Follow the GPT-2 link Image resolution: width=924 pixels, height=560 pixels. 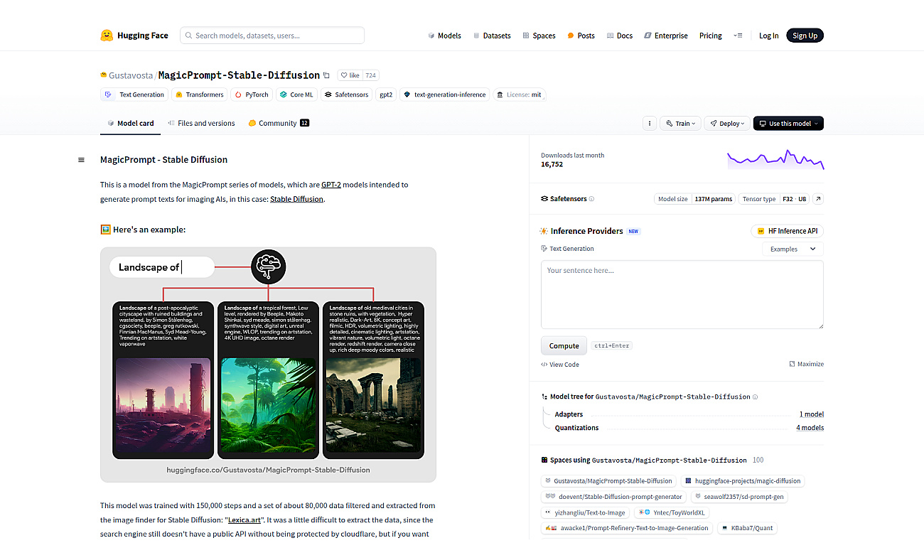click(331, 185)
